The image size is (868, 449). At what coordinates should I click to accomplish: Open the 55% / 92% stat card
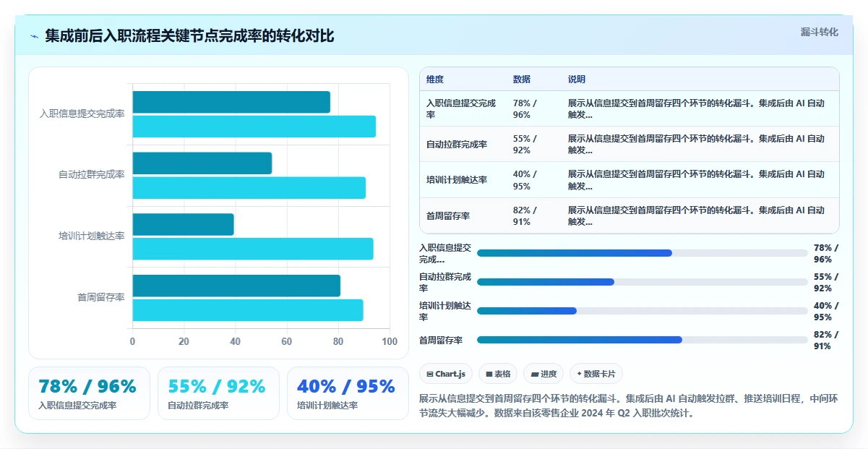(218, 393)
